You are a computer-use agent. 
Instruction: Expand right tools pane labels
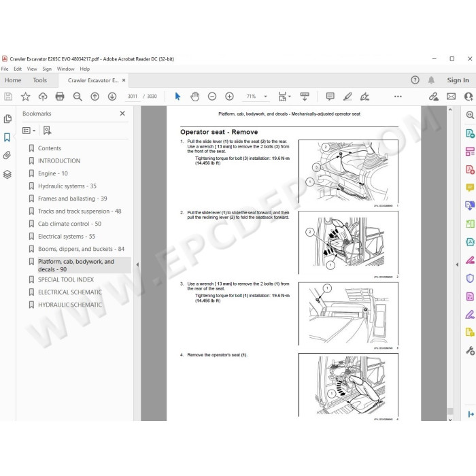(x=471, y=414)
